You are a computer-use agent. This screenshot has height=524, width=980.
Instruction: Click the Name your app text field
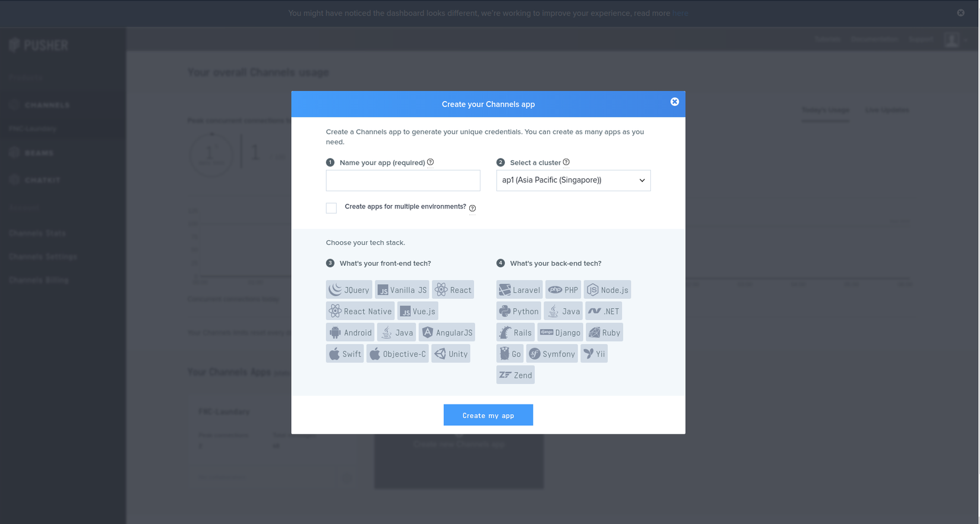pos(403,181)
